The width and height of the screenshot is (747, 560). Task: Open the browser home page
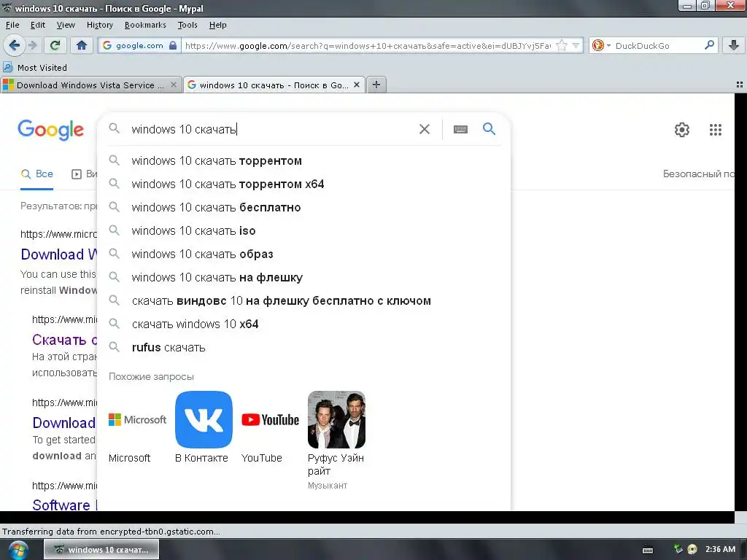tap(82, 45)
